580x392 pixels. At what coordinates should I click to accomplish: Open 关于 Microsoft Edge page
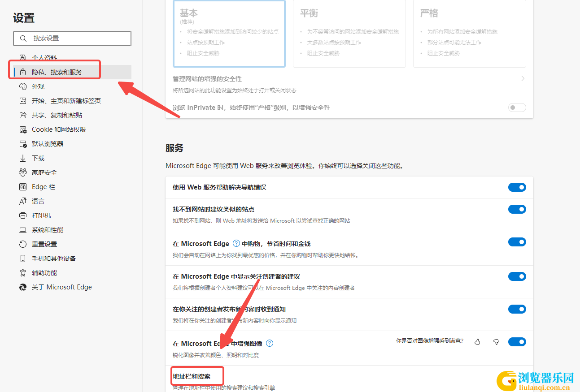tap(72, 287)
